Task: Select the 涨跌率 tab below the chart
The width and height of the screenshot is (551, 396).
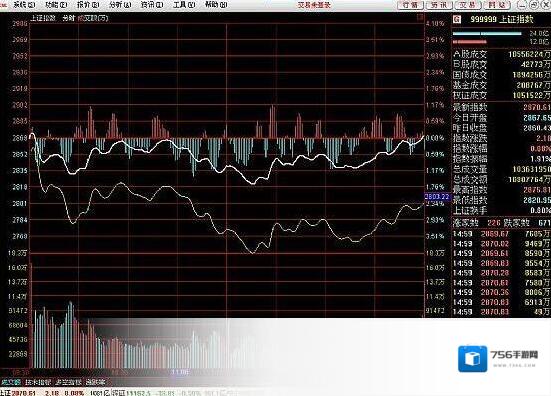Action: point(95,382)
